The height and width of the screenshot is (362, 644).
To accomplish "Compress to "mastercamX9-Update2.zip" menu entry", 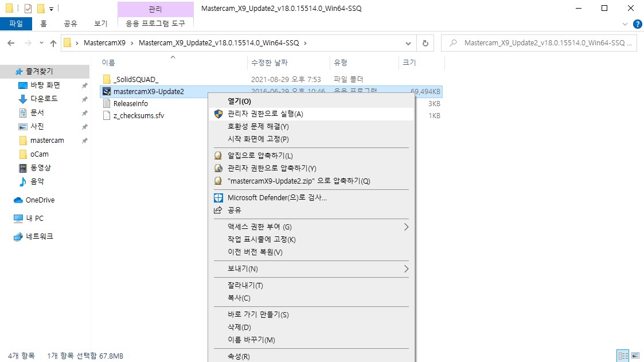I will tap(311, 181).
